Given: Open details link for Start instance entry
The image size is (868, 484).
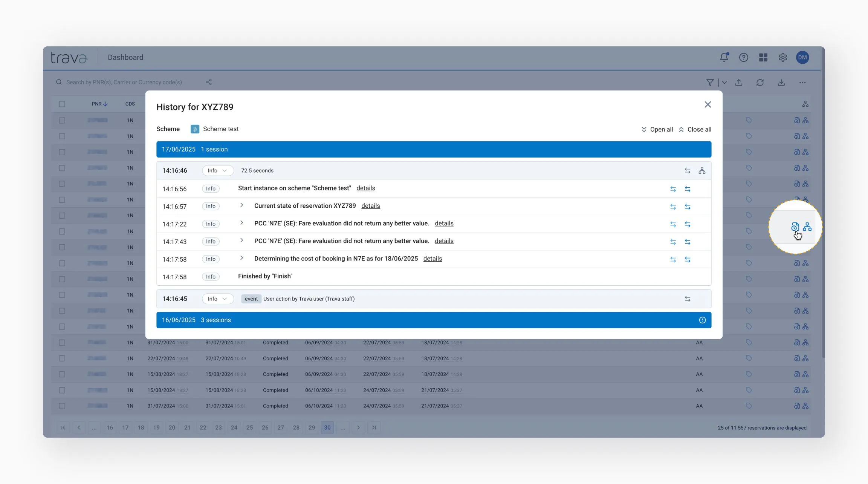Looking at the screenshot, I should click(x=365, y=188).
